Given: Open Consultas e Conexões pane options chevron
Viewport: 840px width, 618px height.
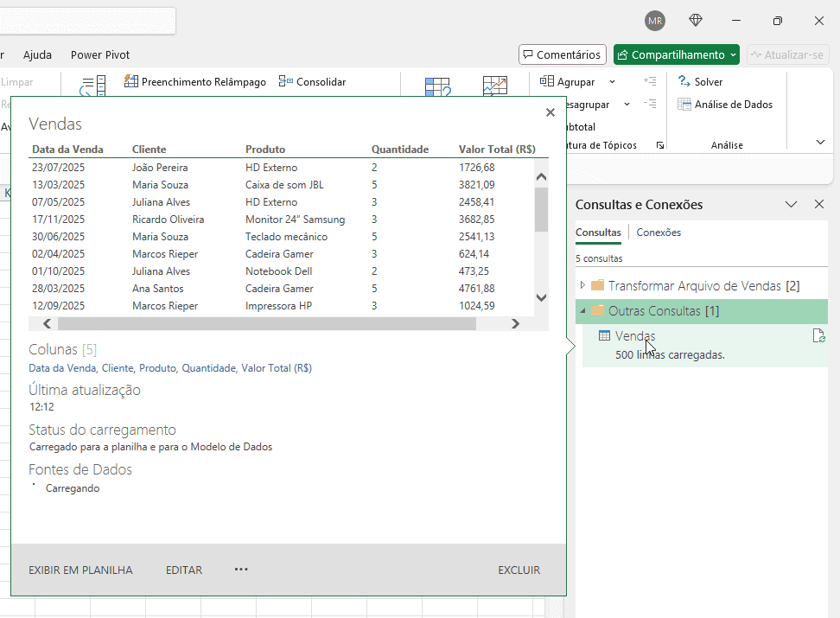Looking at the screenshot, I should 791,205.
